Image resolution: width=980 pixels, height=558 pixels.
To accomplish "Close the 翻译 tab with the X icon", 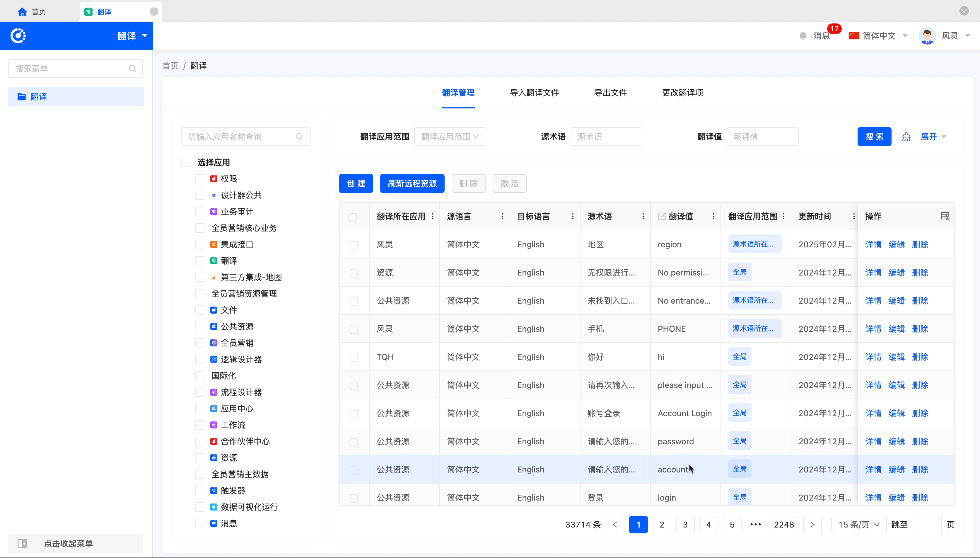I will click(154, 11).
